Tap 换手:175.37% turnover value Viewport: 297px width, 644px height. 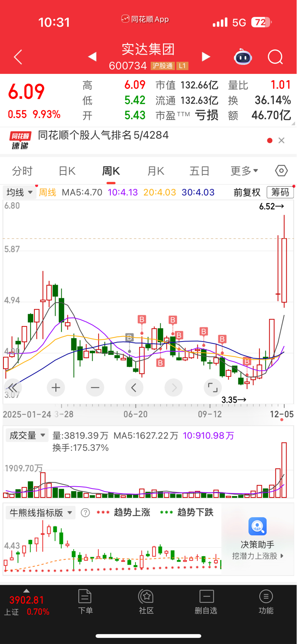81,448
